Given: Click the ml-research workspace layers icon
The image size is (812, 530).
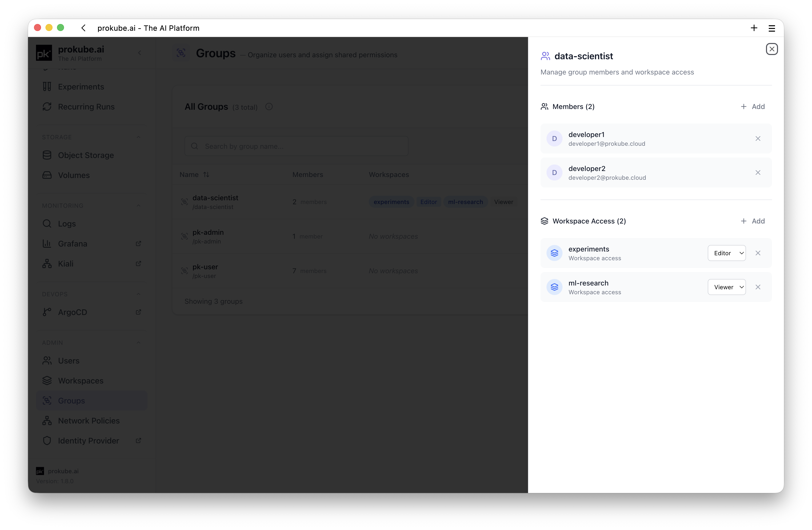Looking at the screenshot, I should [x=554, y=287].
